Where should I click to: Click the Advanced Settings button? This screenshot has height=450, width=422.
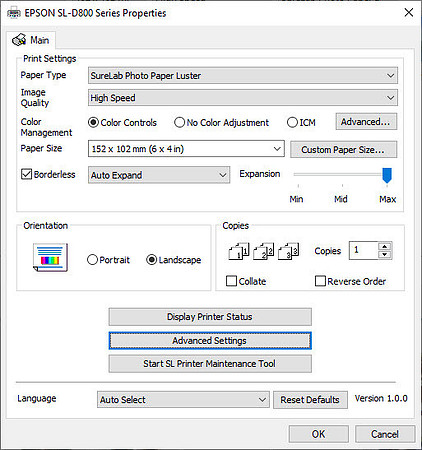[x=210, y=341]
